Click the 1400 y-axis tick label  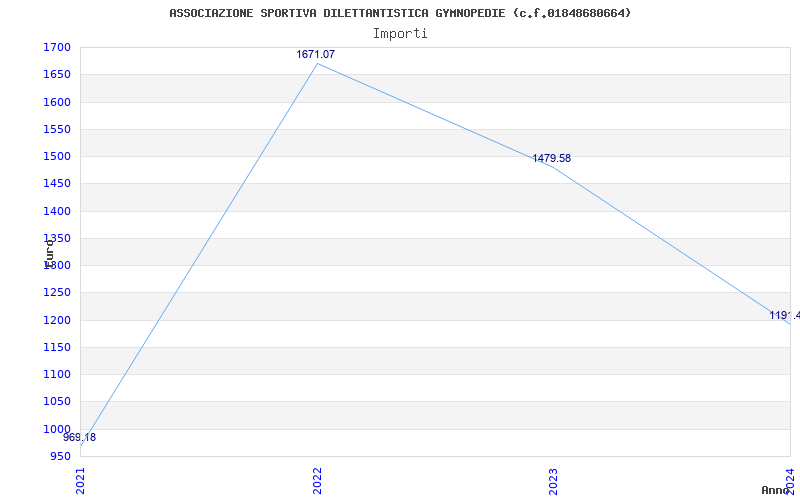click(57, 211)
